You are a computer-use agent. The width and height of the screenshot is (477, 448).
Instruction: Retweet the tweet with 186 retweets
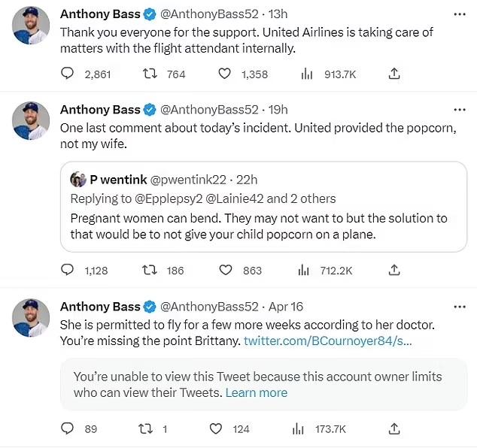[150, 270]
